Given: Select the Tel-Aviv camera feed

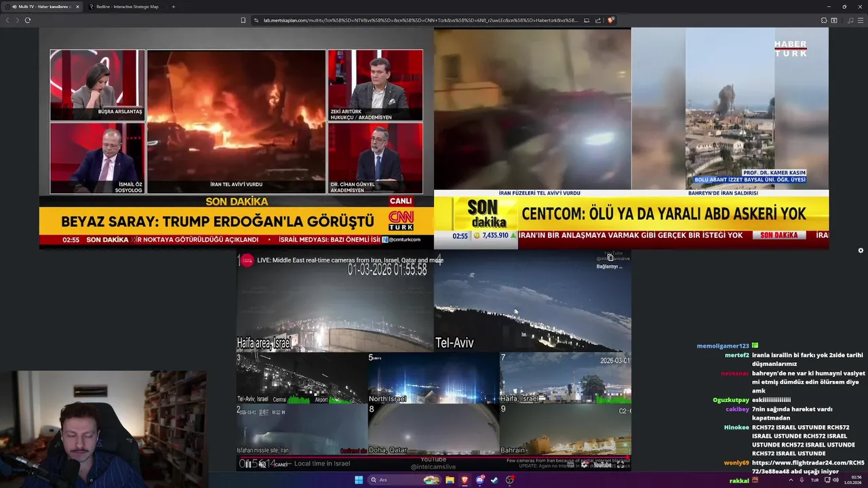Looking at the screenshot, I should [x=532, y=301].
